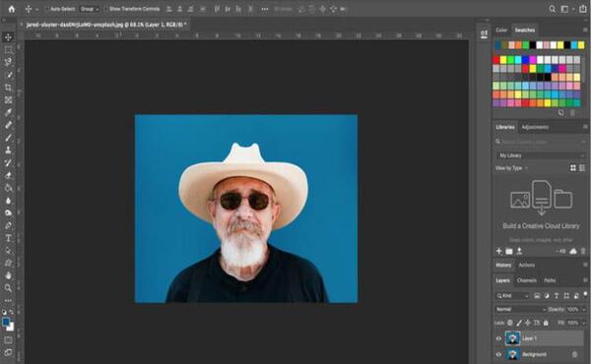The image size is (591, 364).
Task: Select the Eyedropper tool
Action: pos(8,112)
